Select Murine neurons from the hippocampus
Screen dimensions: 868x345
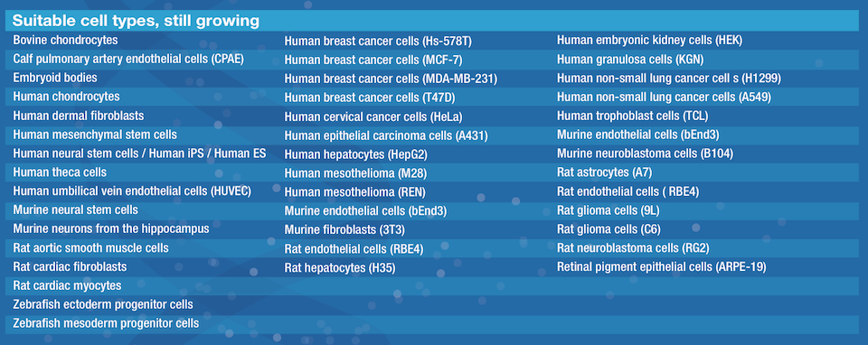[x=111, y=228]
